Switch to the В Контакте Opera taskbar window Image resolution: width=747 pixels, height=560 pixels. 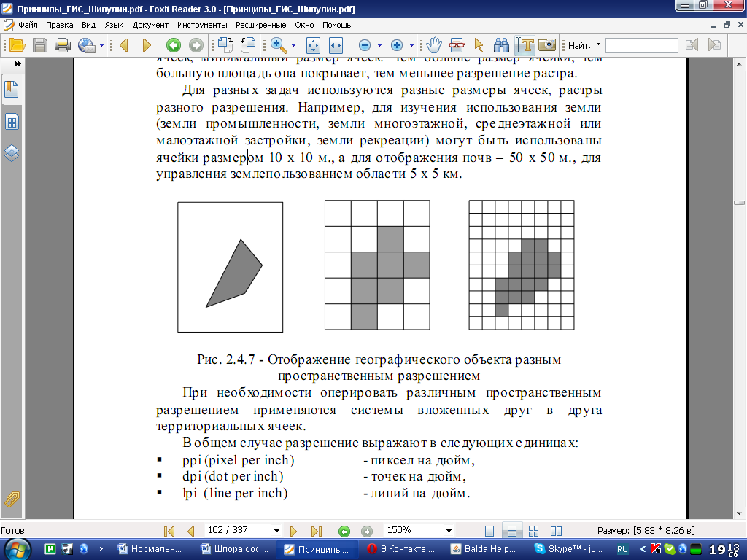click(401, 549)
